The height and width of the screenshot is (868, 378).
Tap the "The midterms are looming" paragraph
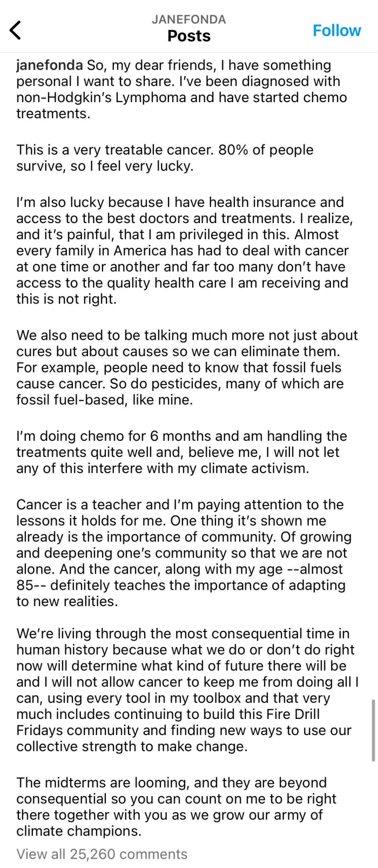click(175, 806)
